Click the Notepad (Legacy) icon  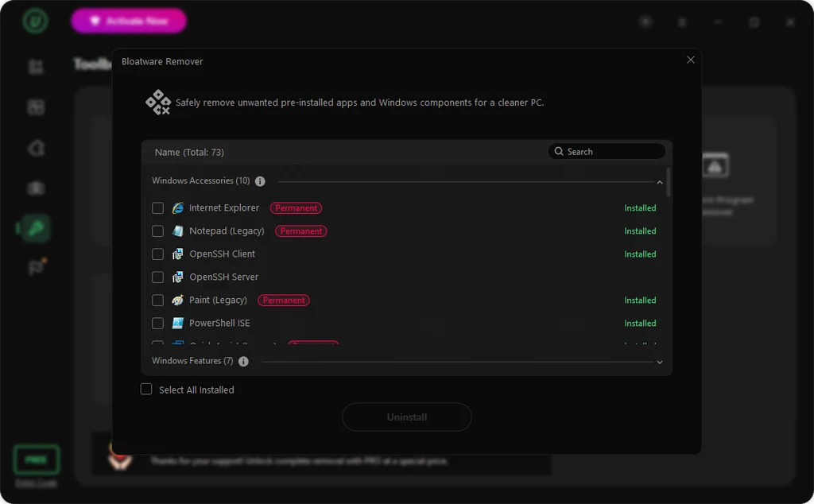(177, 231)
